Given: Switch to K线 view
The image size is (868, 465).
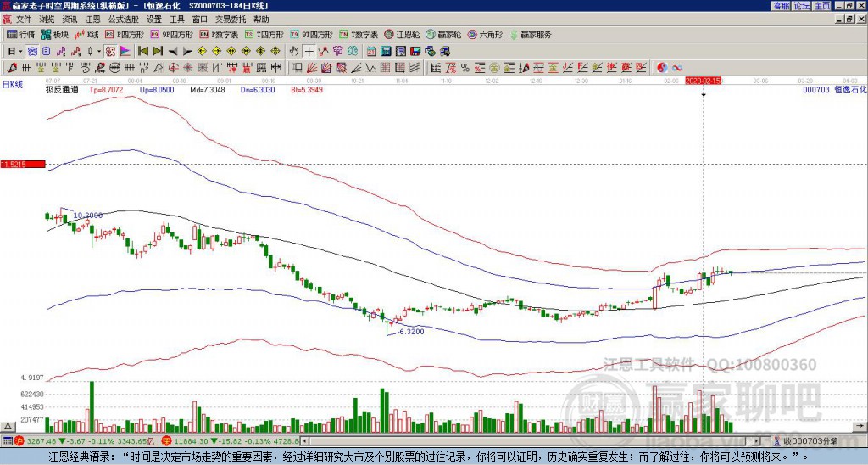Looking at the screenshot, I should point(86,34).
